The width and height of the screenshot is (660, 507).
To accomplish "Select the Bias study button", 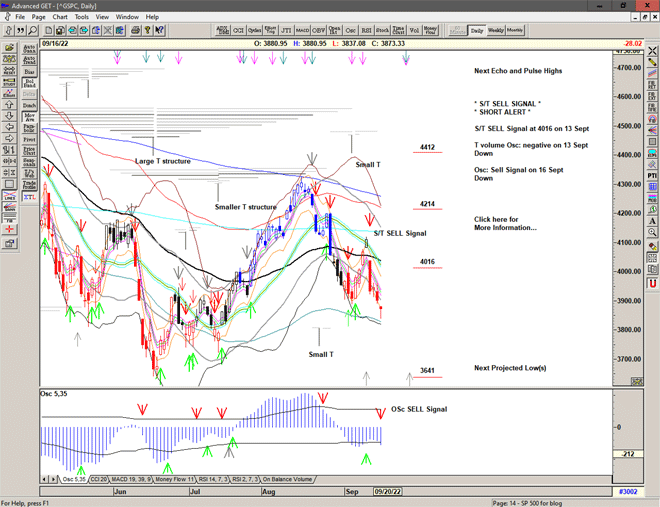I will click(x=29, y=72).
